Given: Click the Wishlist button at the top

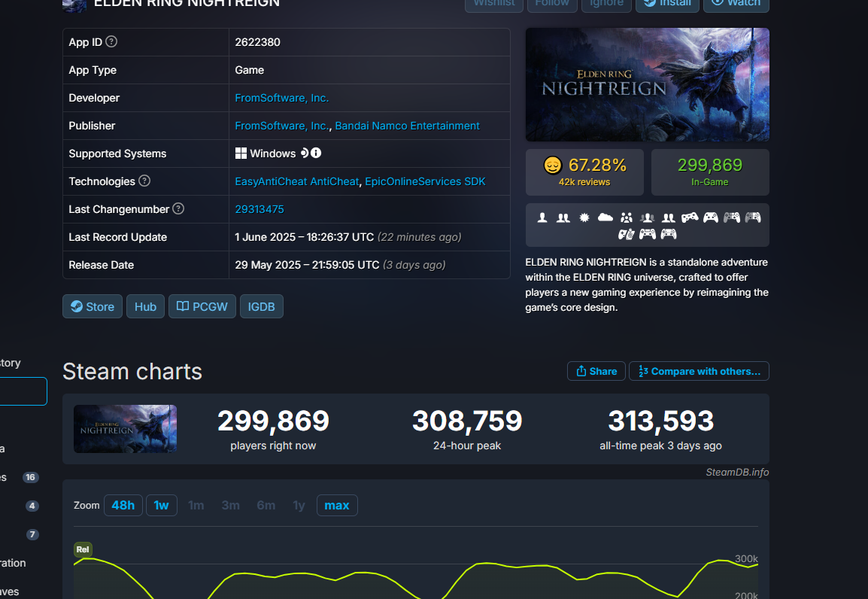Looking at the screenshot, I should (493, 3).
